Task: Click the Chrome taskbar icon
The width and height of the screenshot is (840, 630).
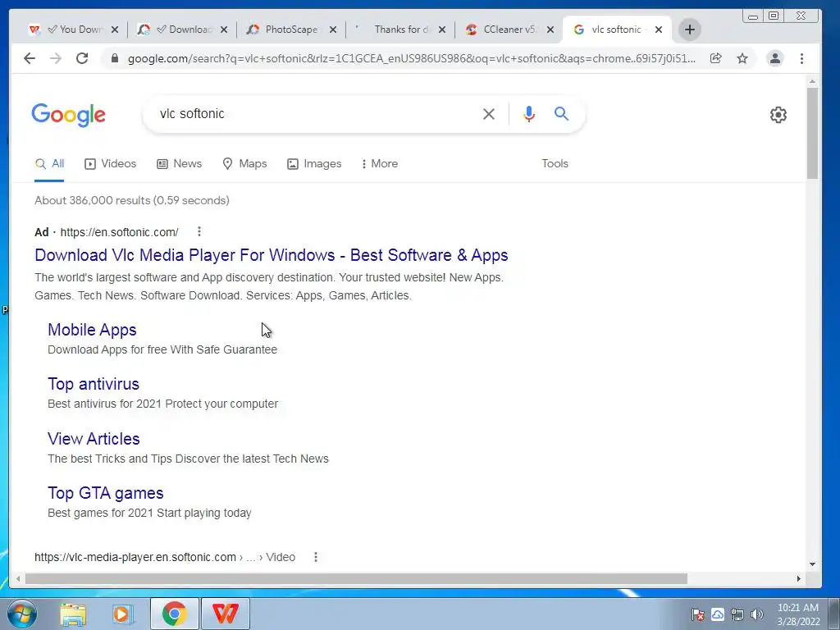Action: click(174, 614)
